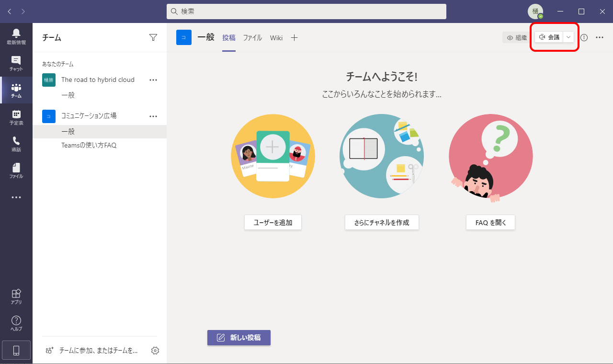Go forward with the right arrow

(23, 11)
